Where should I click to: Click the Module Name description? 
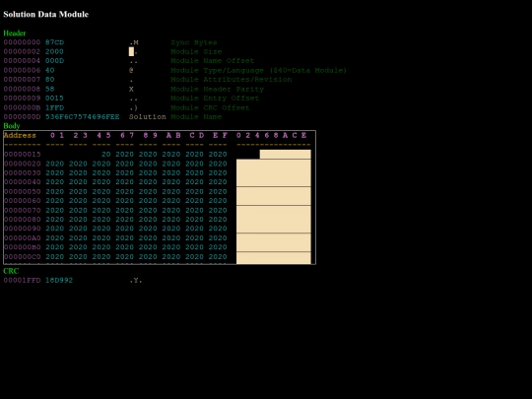point(196,116)
